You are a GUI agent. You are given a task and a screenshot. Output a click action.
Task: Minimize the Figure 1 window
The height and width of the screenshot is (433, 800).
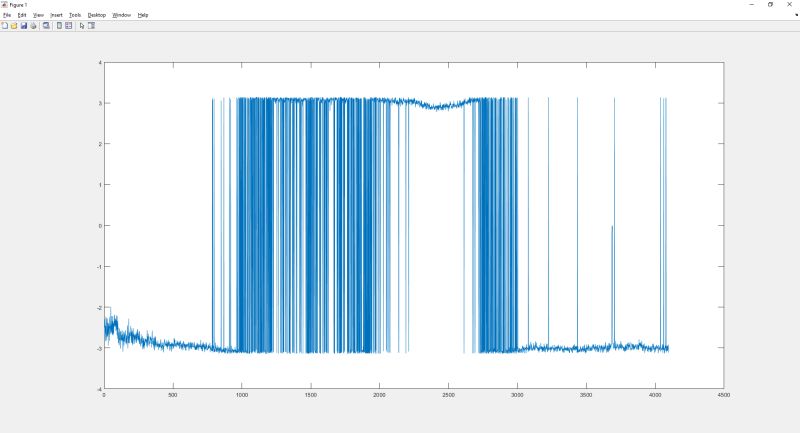pos(752,5)
